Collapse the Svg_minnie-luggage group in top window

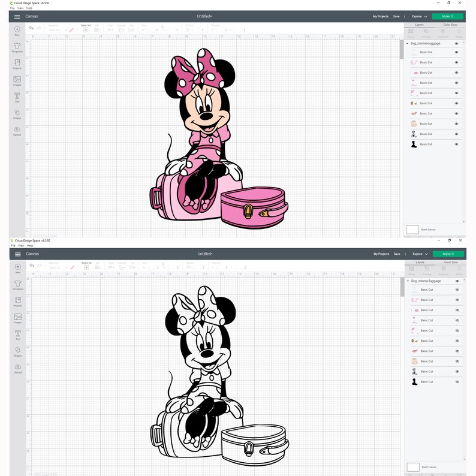tap(407, 43)
